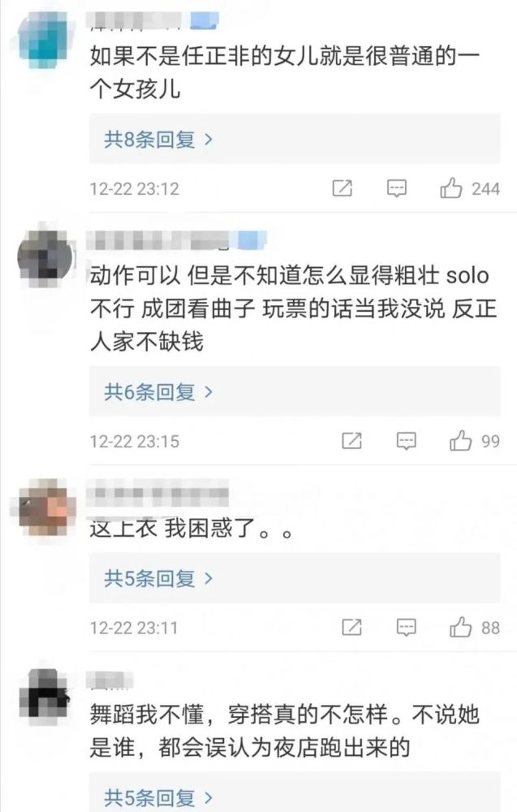Screen dimensions: 517x812
Task: Expand 共6条回复 replies
Action: click(x=295, y=392)
